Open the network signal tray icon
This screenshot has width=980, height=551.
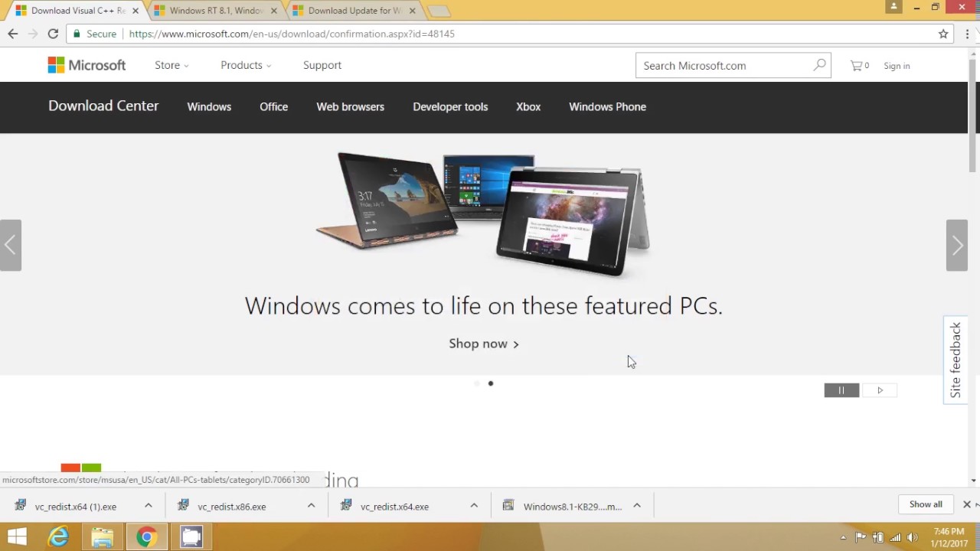895,537
